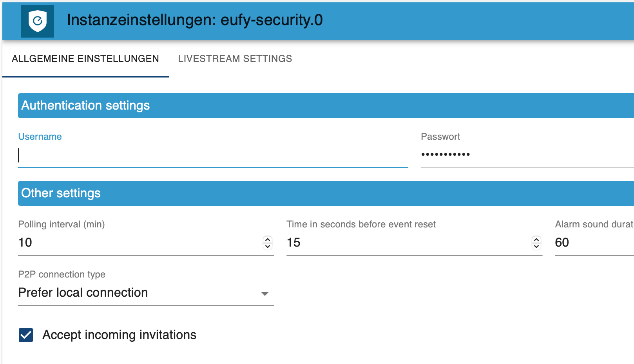Viewport: 634px width, 364px height.
Task: Click into the Passwort field
Action: tap(527, 155)
